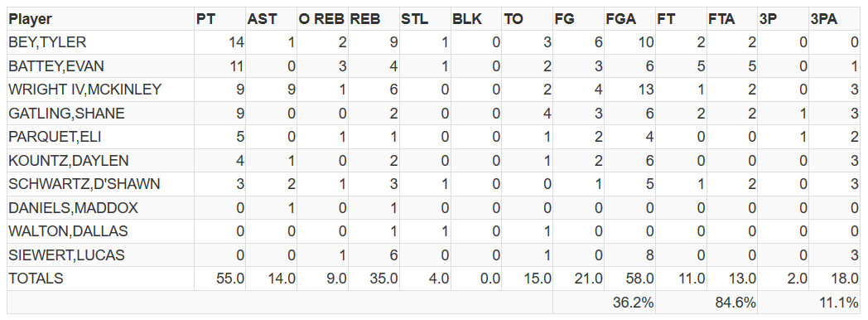Image resolution: width=868 pixels, height=320 pixels.
Task: Click KOUNTZ,DAYLEN player name
Action: 69,161
